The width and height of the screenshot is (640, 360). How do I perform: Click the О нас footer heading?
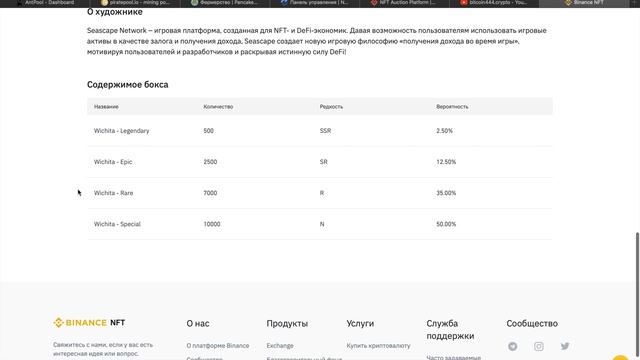coord(198,323)
